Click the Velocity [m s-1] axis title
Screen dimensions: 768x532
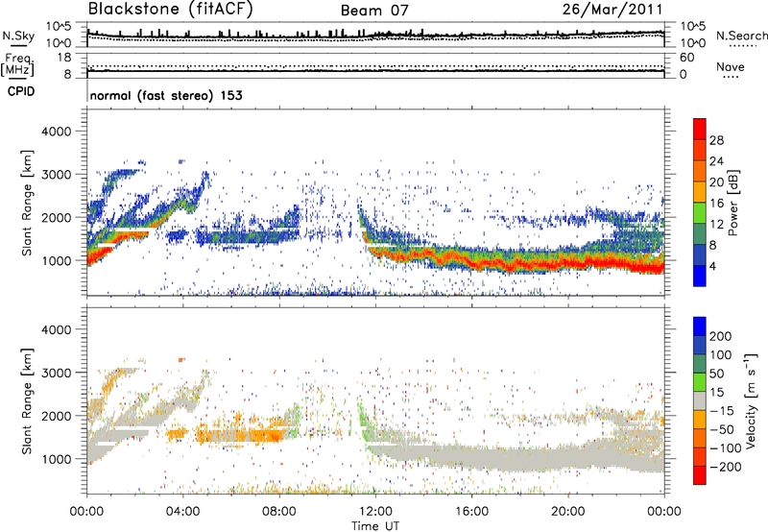click(751, 400)
